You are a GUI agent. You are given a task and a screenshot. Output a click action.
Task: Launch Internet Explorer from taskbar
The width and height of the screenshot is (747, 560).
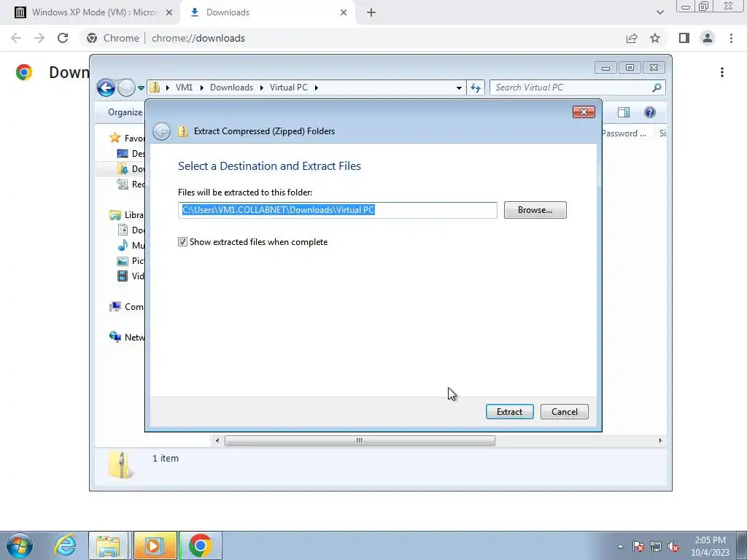pyautogui.click(x=65, y=545)
